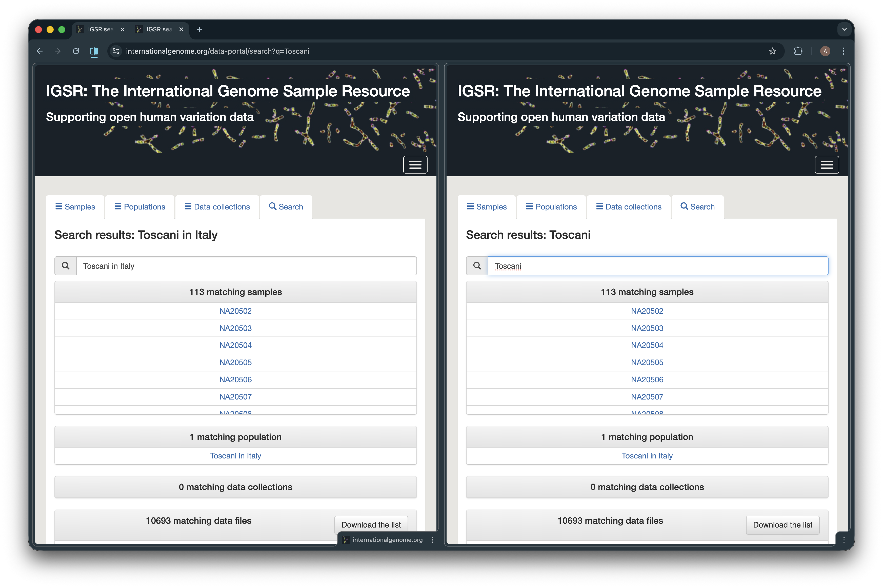Screen dimensions: 883x588
Task: Select the Search tab with magnifying glass icon
Action: (x=286, y=207)
